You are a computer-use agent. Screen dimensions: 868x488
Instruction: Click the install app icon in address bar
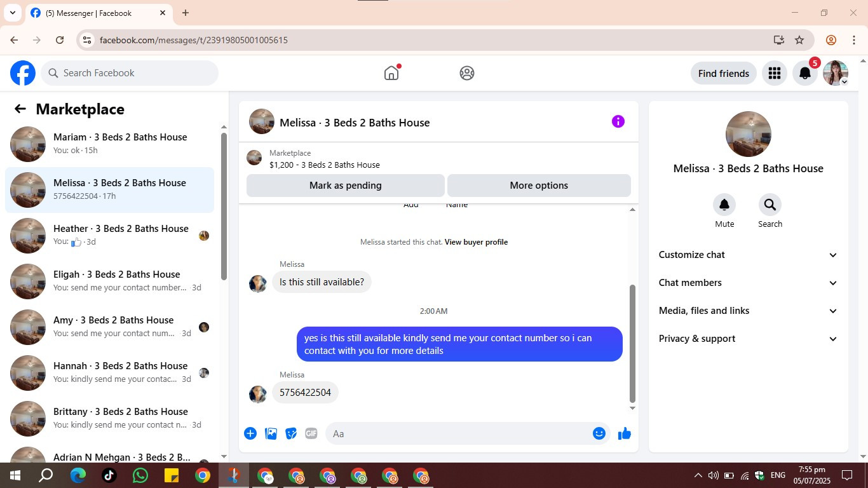pyautogui.click(x=779, y=40)
